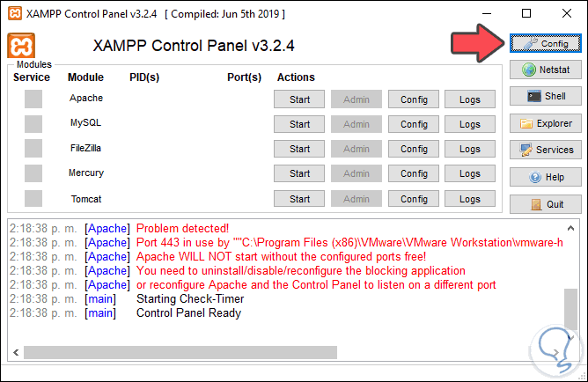Open Help with question mark icon
The width and height of the screenshot is (588, 382).
tap(545, 177)
